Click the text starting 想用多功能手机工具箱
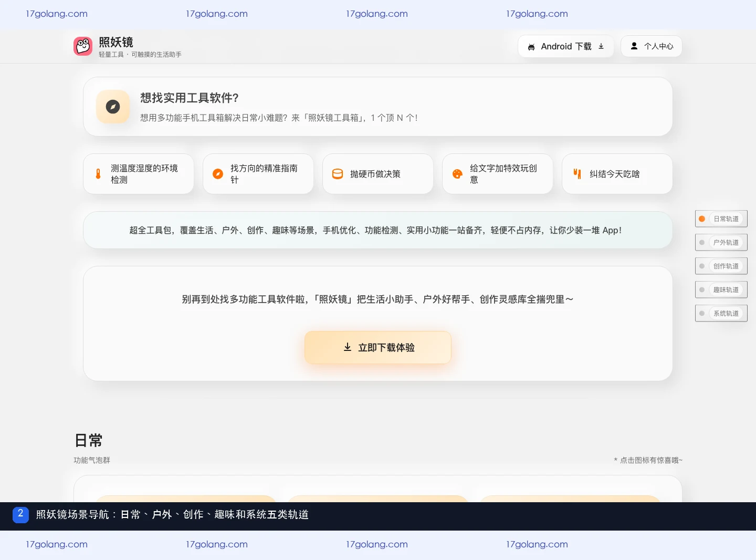The width and height of the screenshot is (756, 560). pyautogui.click(x=279, y=118)
